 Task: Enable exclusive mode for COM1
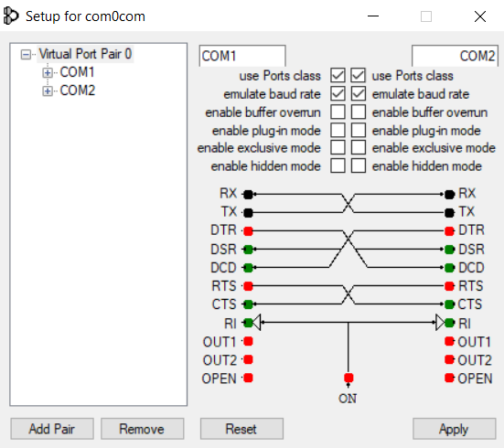pyautogui.click(x=338, y=147)
